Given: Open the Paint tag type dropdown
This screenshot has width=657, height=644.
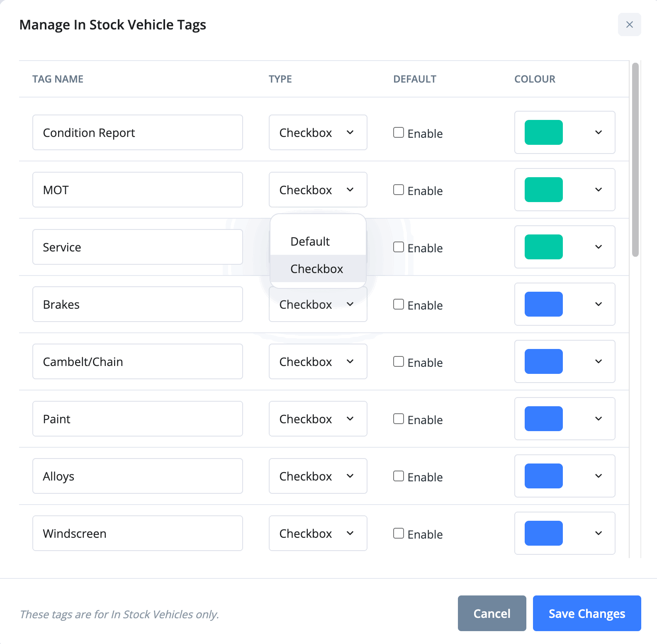Looking at the screenshot, I should pos(318,419).
